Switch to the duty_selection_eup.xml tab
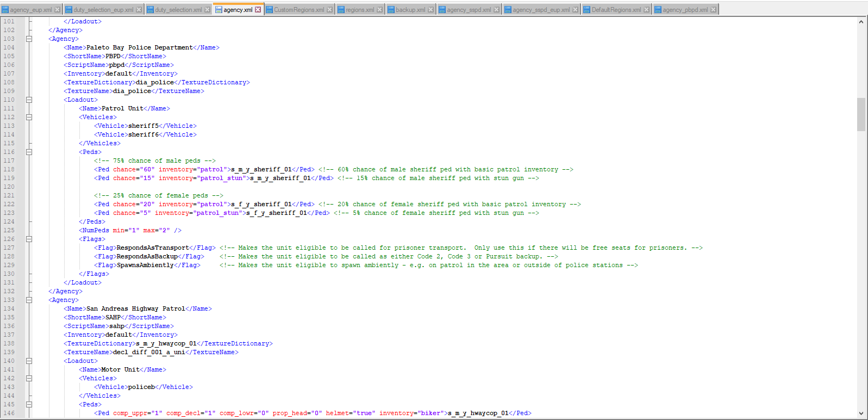Image resolution: width=868 pixels, height=420 pixels. tap(103, 10)
